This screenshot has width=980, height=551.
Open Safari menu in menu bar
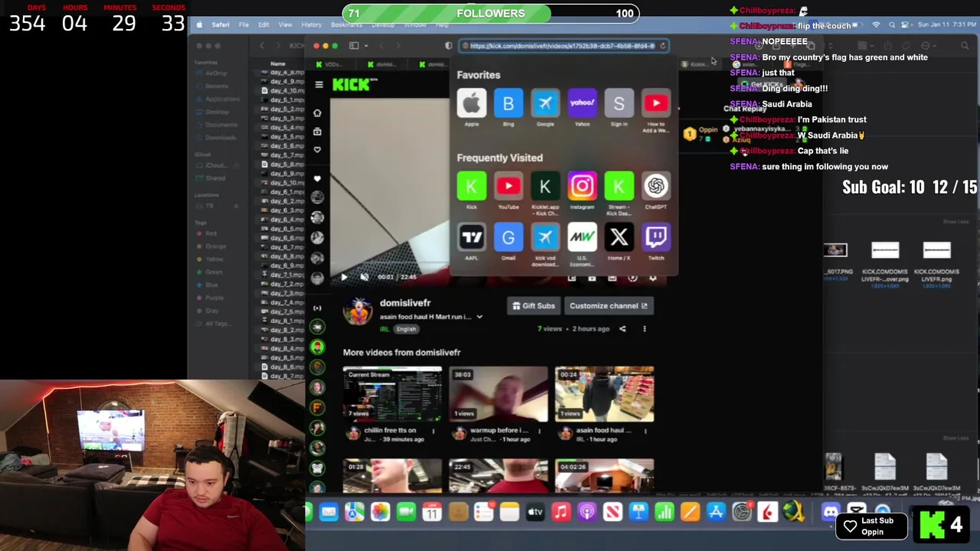220,25
